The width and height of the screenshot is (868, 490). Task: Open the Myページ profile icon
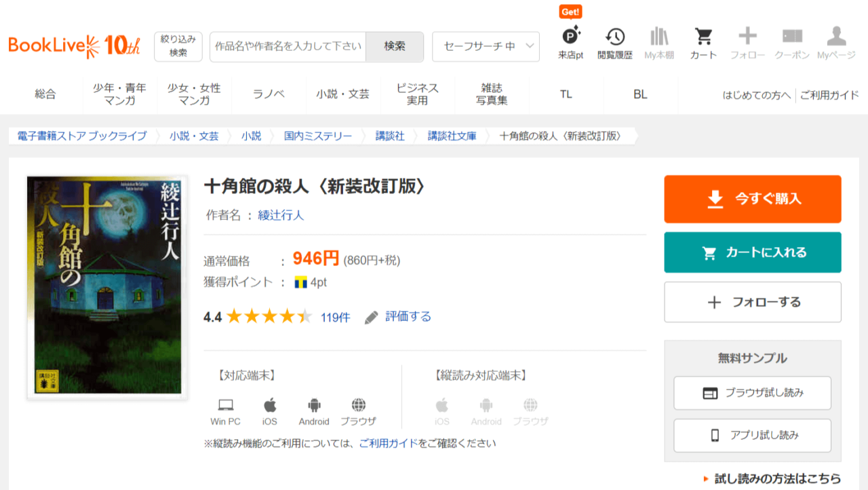click(836, 37)
